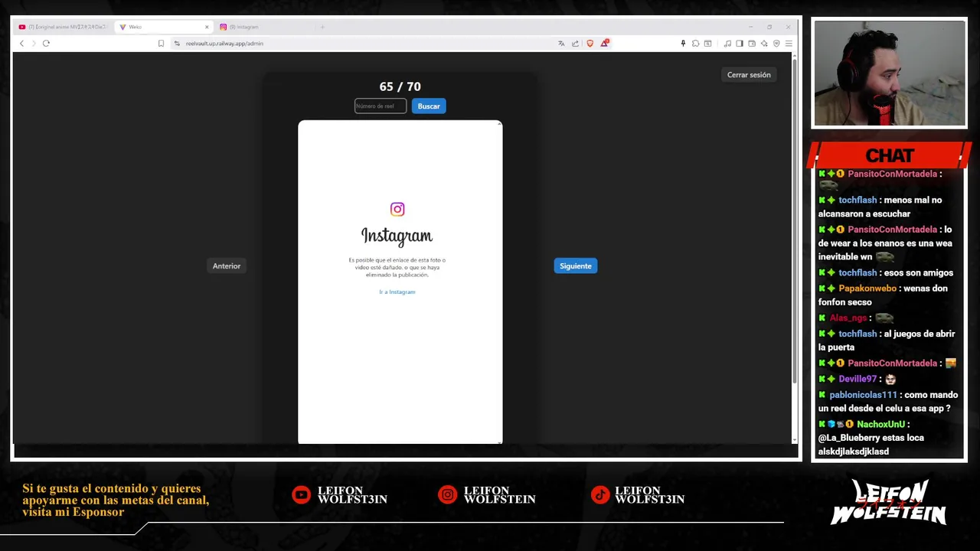Click the tab search window icon
Viewport: 980px width, 551px height.
click(x=708, y=44)
